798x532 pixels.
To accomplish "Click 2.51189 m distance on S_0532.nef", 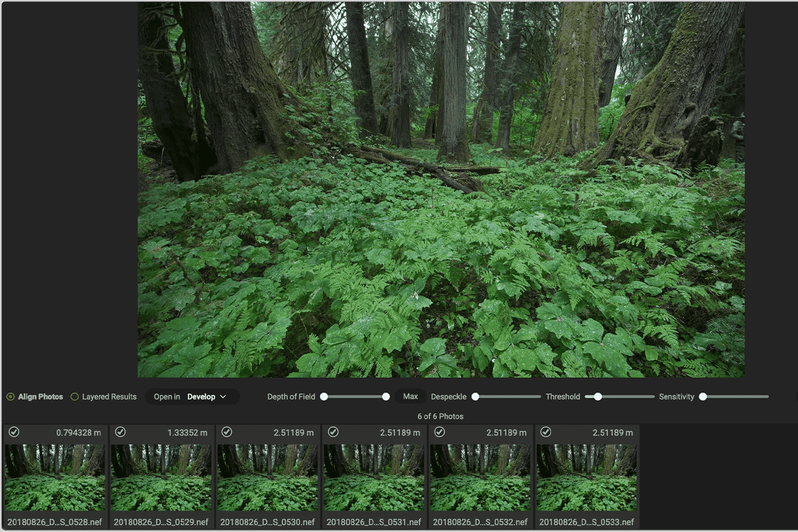I will coord(506,433).
